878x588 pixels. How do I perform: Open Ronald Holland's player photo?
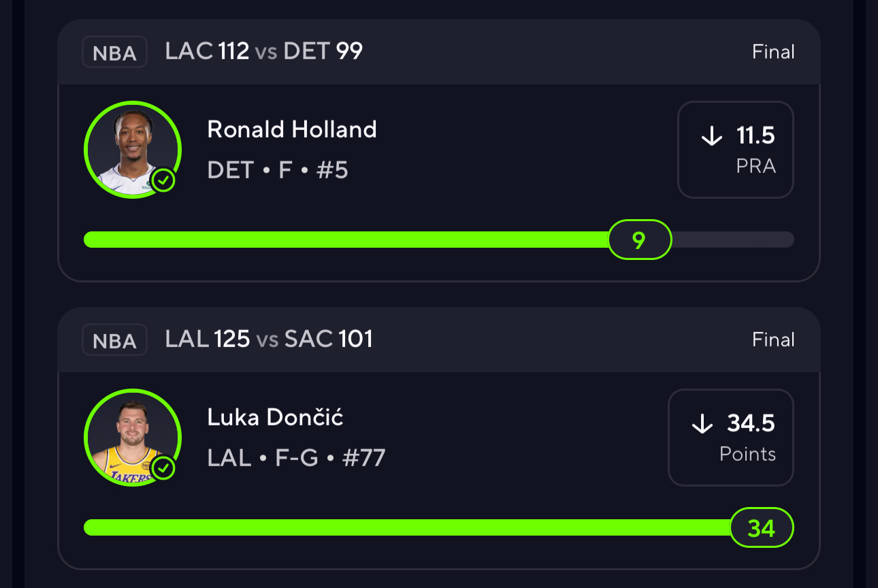pyautogui.click(x=132, y=150)
